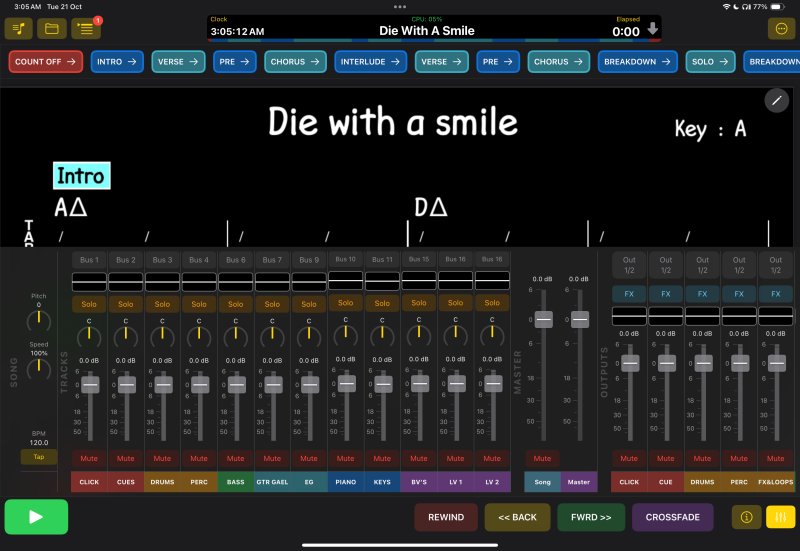Tap the pencil edit icon on lyrics view

tap(777, 100)
